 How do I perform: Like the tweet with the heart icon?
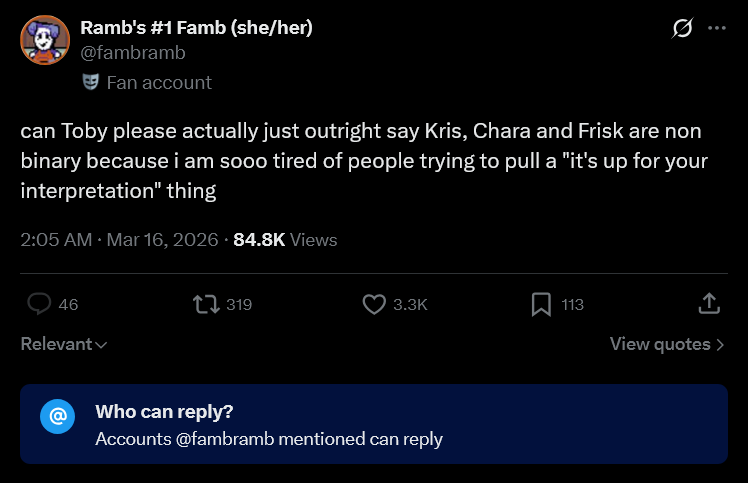coord(374,304)
